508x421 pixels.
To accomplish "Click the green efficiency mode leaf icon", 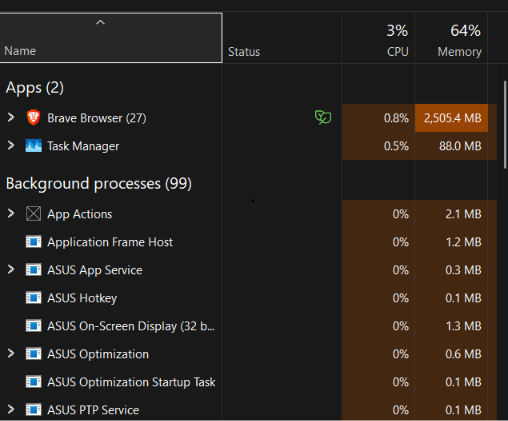I will point(323,117).
